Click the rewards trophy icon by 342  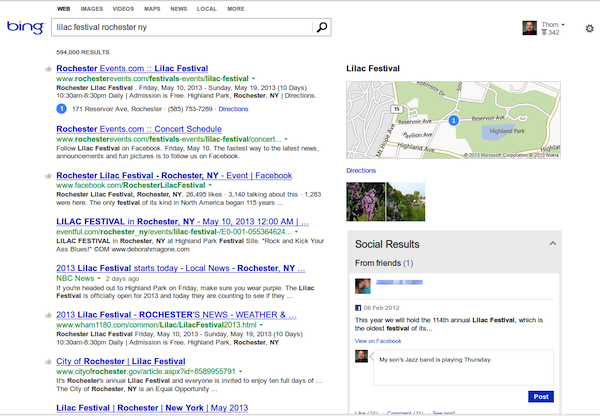pyautogui.click(x=544, y=33)
